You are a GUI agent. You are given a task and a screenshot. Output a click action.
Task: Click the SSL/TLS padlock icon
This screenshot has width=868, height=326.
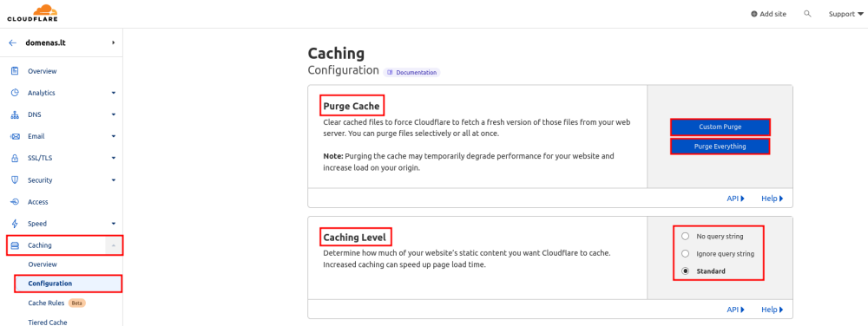15,158
